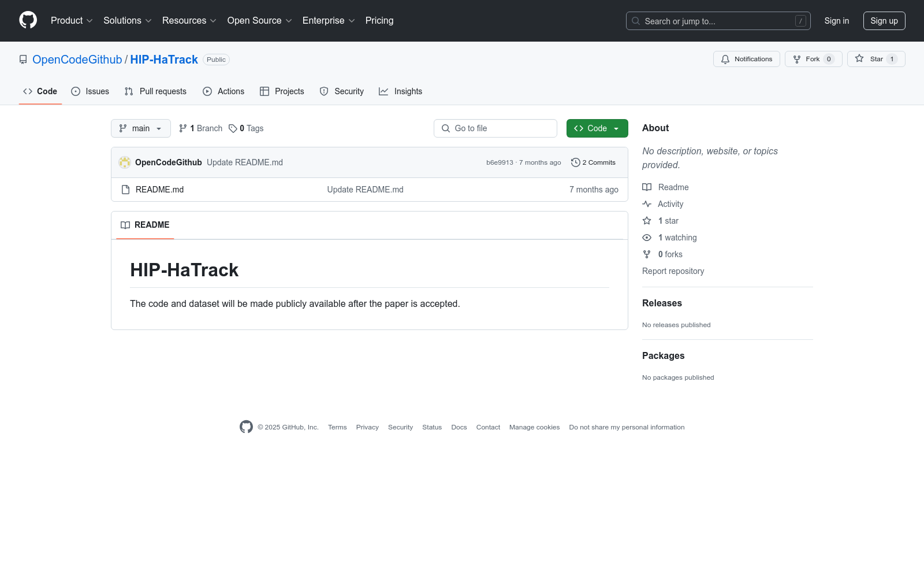Select the README tab in file viewer
924x578 pixels.
coord(145,225)
